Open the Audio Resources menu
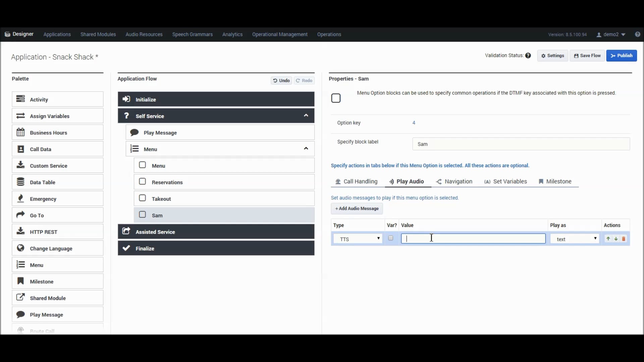 coord(144,34)
